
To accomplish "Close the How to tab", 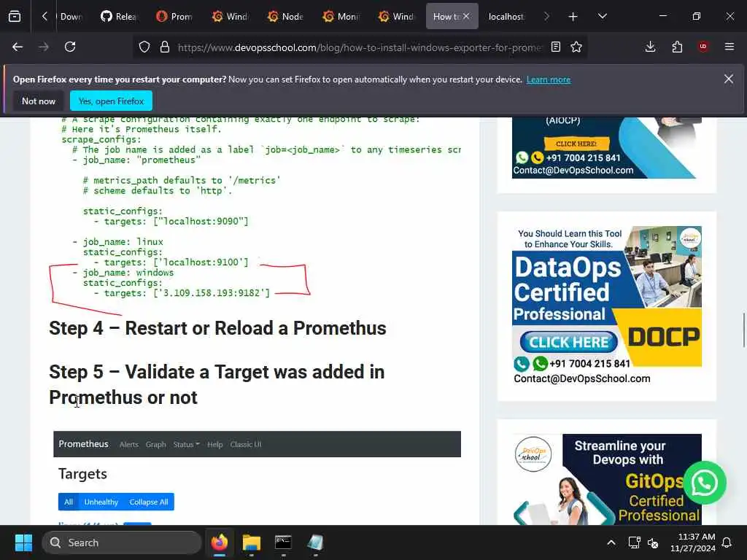I will pos(466,17).
